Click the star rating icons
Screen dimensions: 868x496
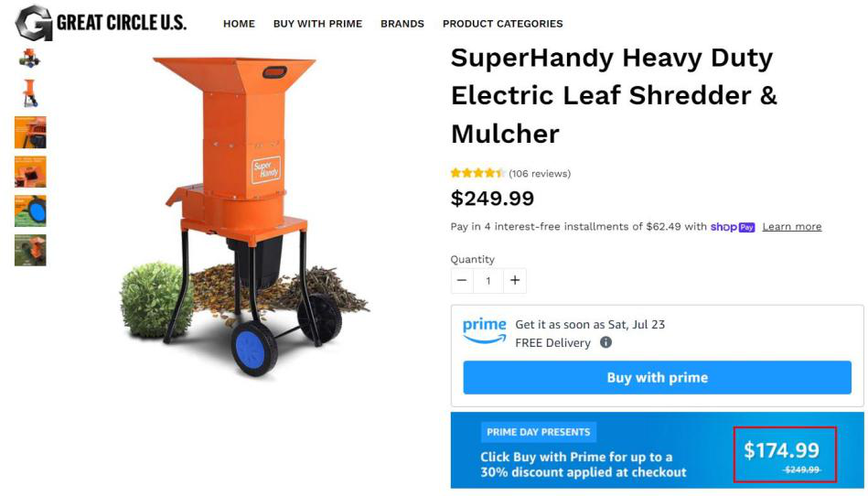[477, 174]
